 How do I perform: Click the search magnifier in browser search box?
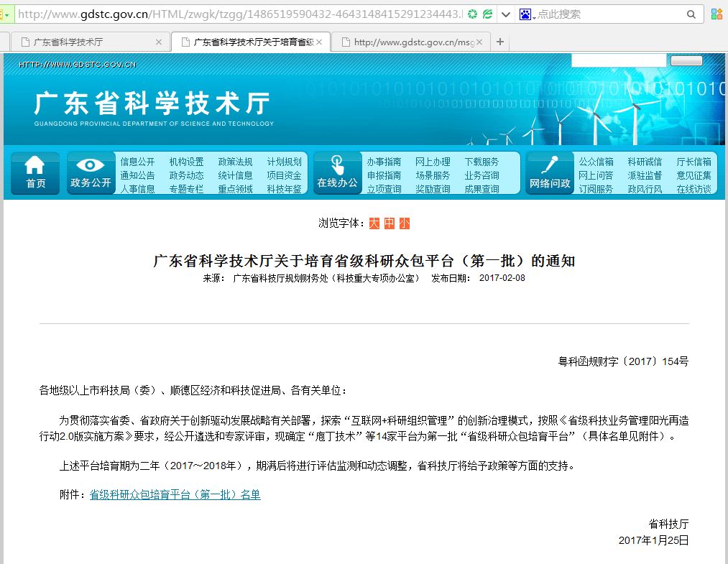691,14
